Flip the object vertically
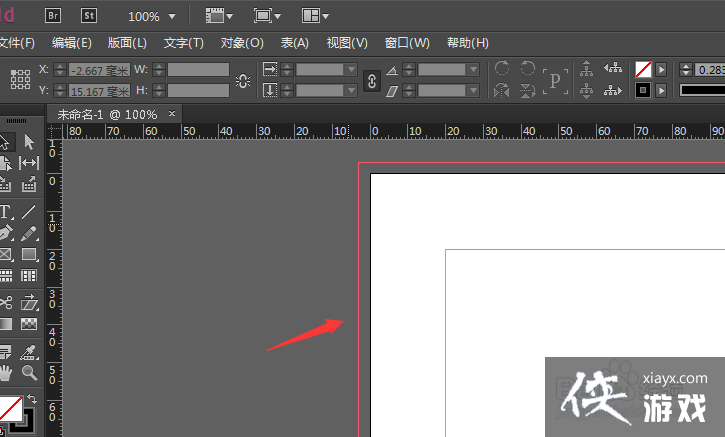725x437 pixels. [527, 90]
